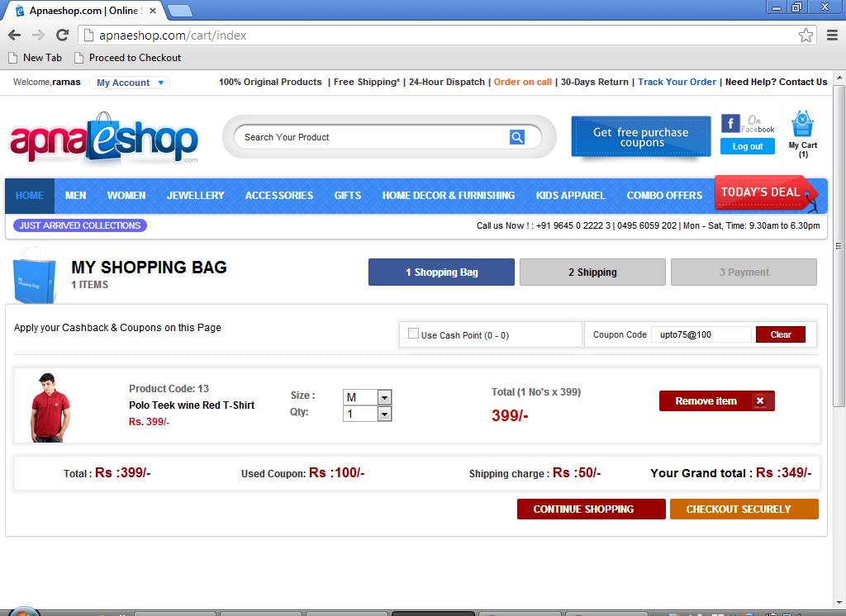Click the 'Rs :50/-' shipping charge value
Viewport: 846px width, 616px height.
577,472
